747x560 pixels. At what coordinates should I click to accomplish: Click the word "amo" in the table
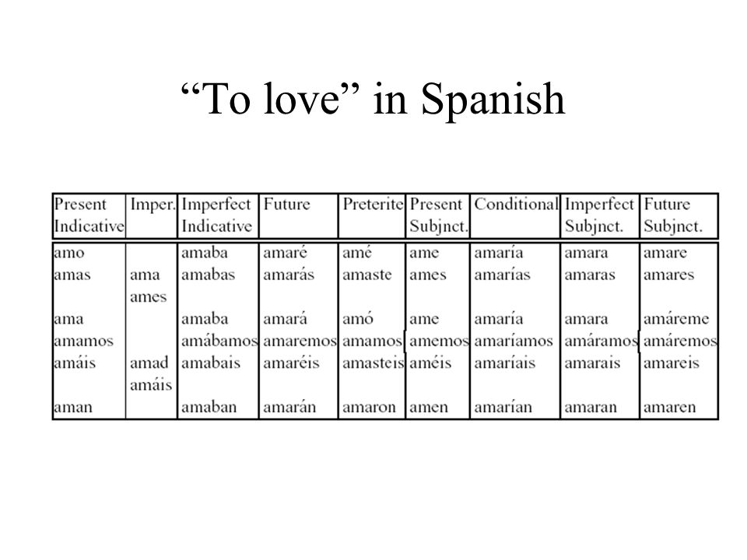(69, 253)
